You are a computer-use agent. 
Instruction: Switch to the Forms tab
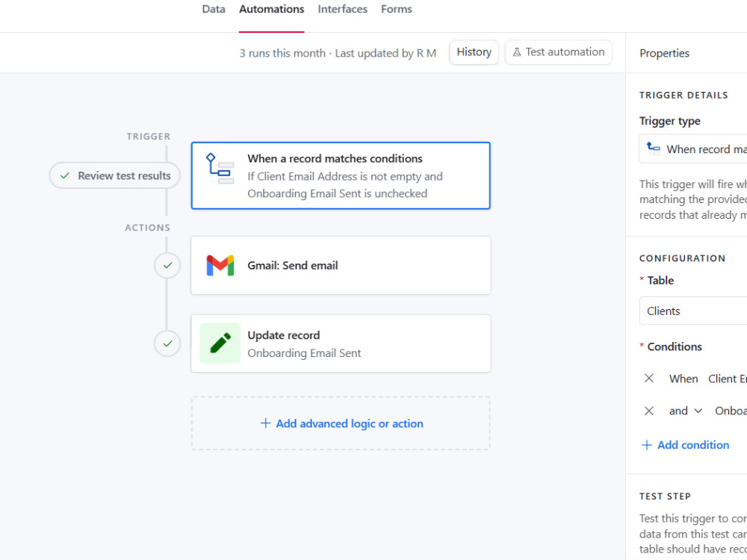[x=397, y=9]
